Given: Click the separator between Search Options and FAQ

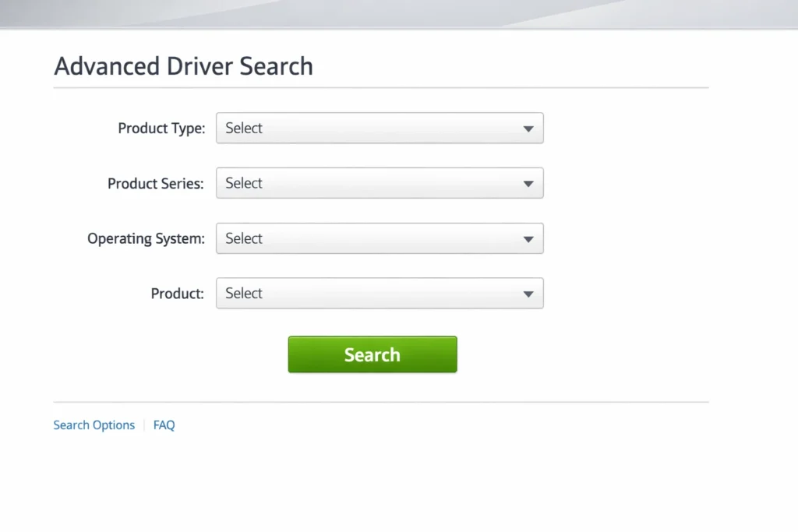Looking at the screenshot, I should pos(143,425).
